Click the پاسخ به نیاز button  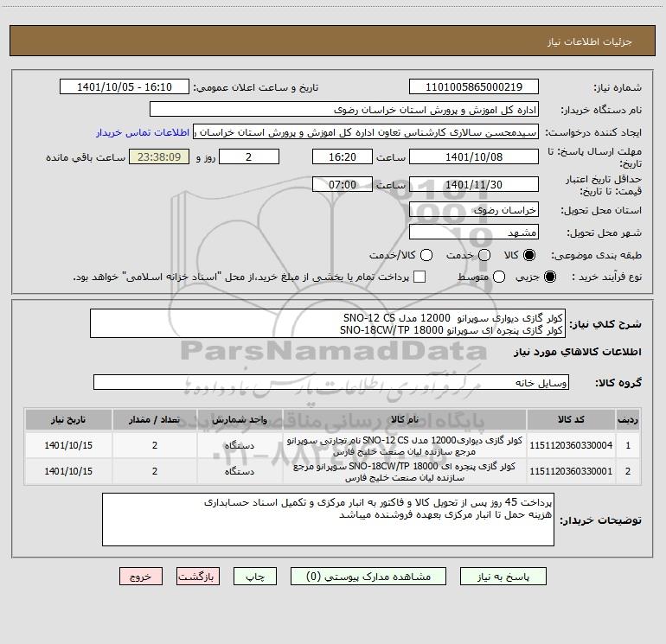[x=503, y=577]
